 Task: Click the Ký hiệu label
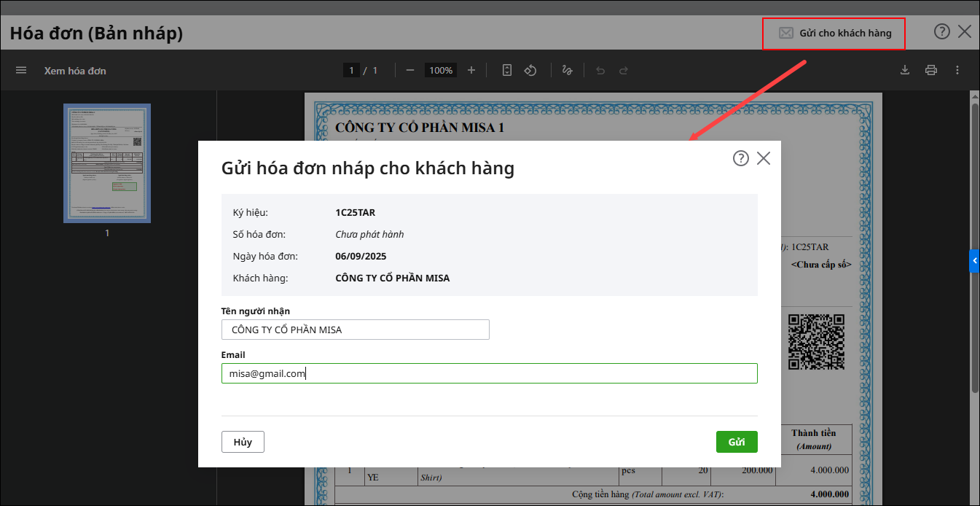[251, 213]
